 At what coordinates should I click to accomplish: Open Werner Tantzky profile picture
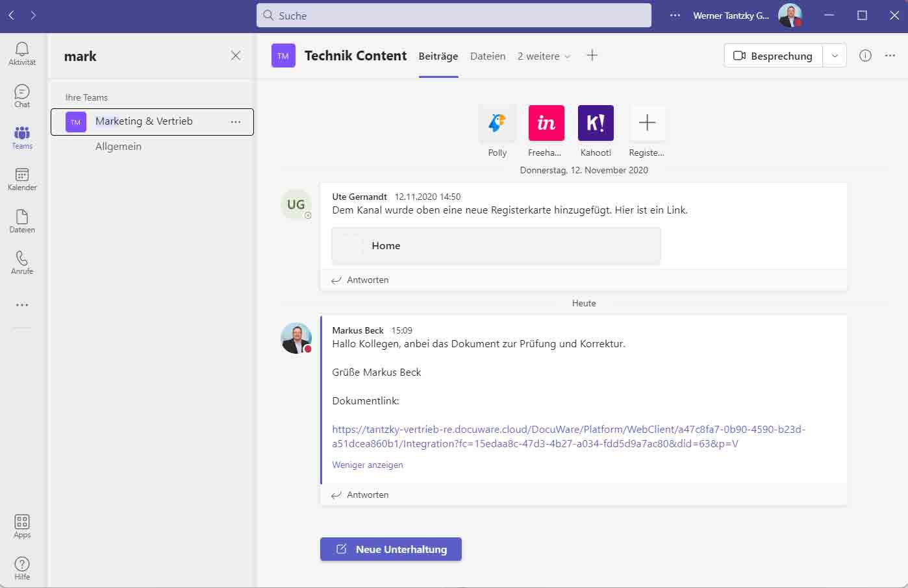790,16
